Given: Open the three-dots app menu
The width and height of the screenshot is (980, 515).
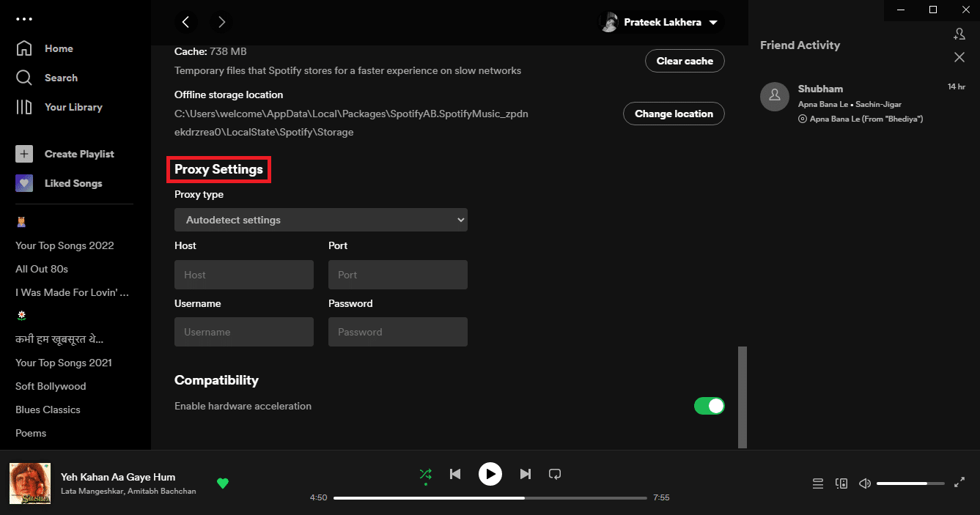Looking at the screenshot, I should coord(24,19).
